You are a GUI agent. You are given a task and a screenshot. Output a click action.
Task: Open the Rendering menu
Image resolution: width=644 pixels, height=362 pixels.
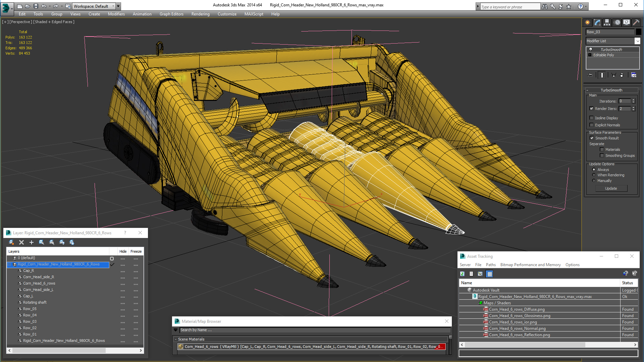[200, 14]
